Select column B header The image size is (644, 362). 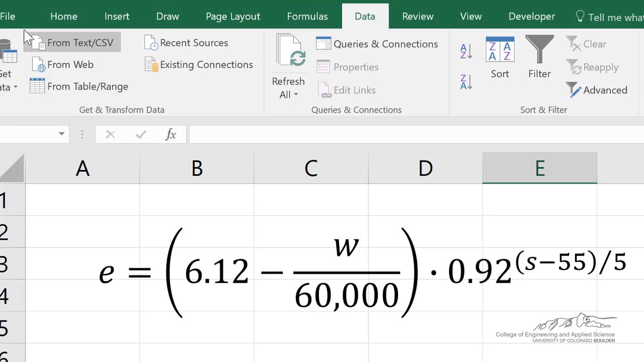[x=197, y=168]
